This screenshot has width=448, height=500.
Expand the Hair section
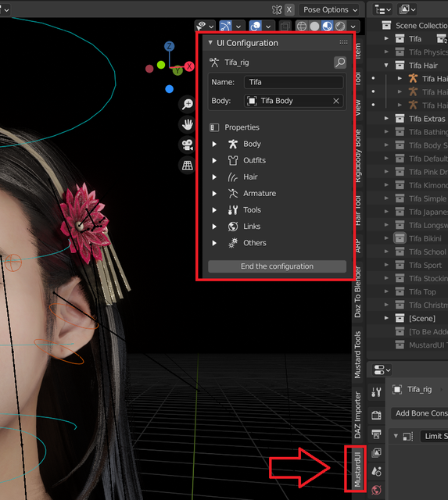click(214, 177)
